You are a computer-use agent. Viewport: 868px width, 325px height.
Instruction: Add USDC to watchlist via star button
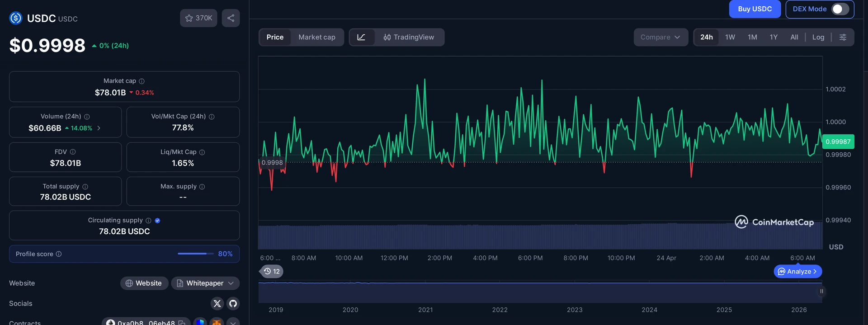(x=198, y=18)
